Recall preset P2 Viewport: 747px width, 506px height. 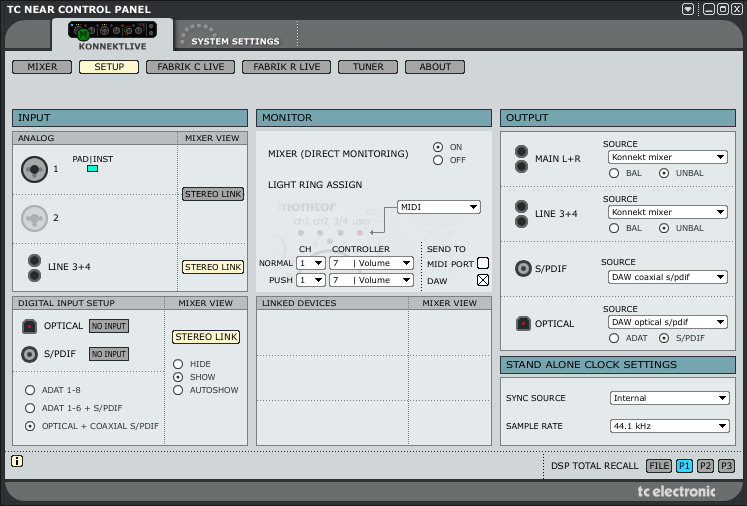pos(706,466)
